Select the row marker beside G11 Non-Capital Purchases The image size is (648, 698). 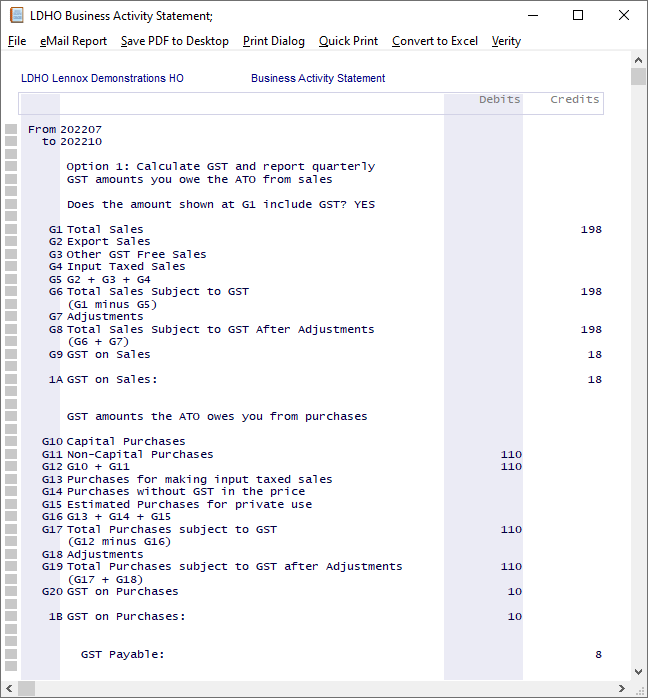click(x=11, y=454)
